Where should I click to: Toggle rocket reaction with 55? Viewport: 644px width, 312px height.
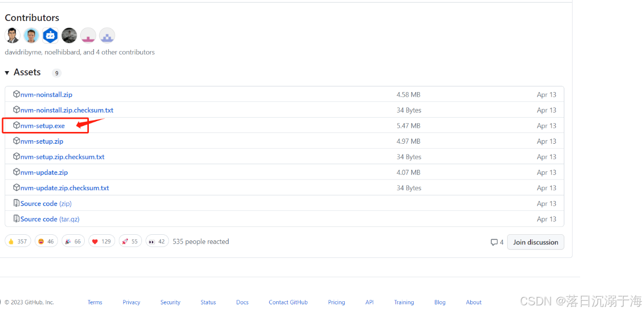tap(130, 241)
